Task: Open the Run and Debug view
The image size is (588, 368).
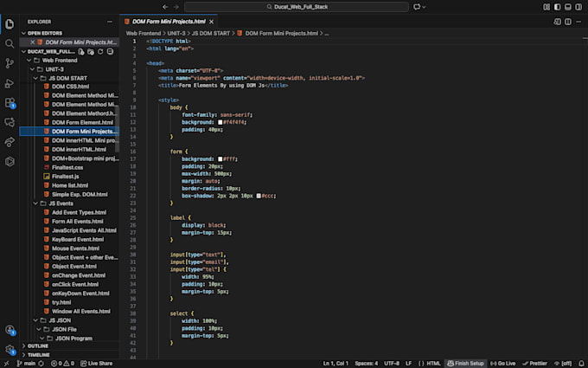Action: click(x=10, y=83)
